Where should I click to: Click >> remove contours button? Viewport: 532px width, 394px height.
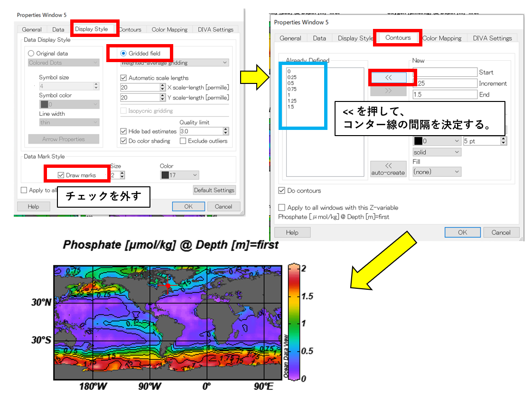coord(389,91)
